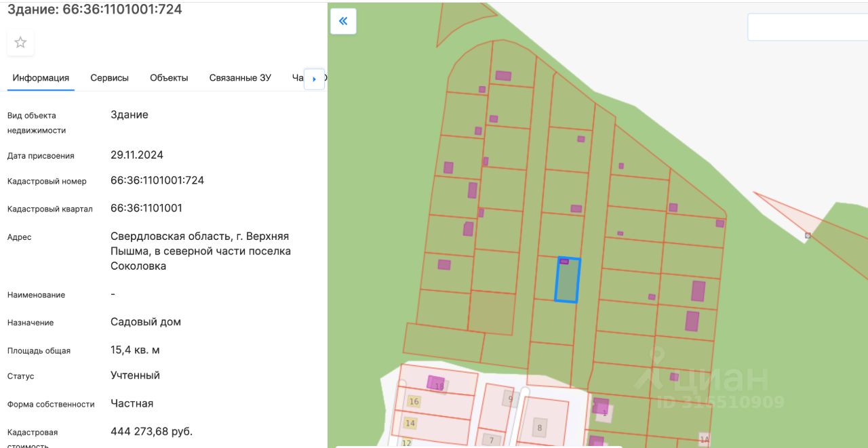Select the blue highlighted parcel on map
Viewport: 868px width, 448px height.
[x=568, y=279]
